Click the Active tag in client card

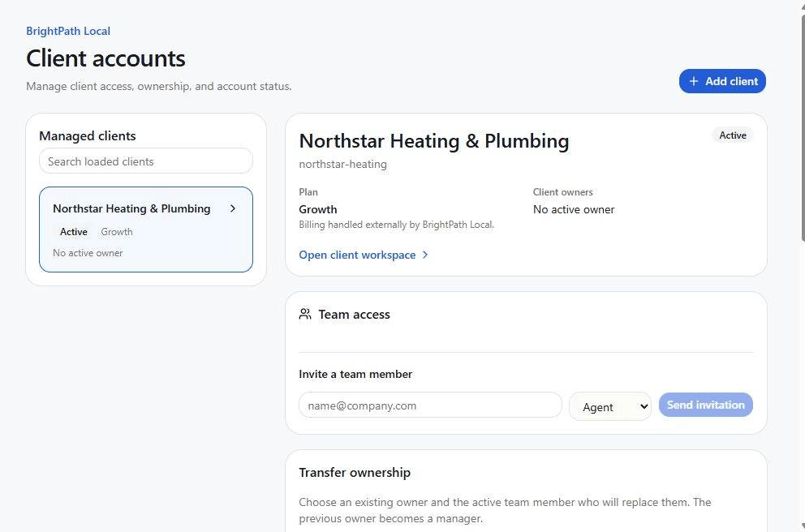coord(73,232)
